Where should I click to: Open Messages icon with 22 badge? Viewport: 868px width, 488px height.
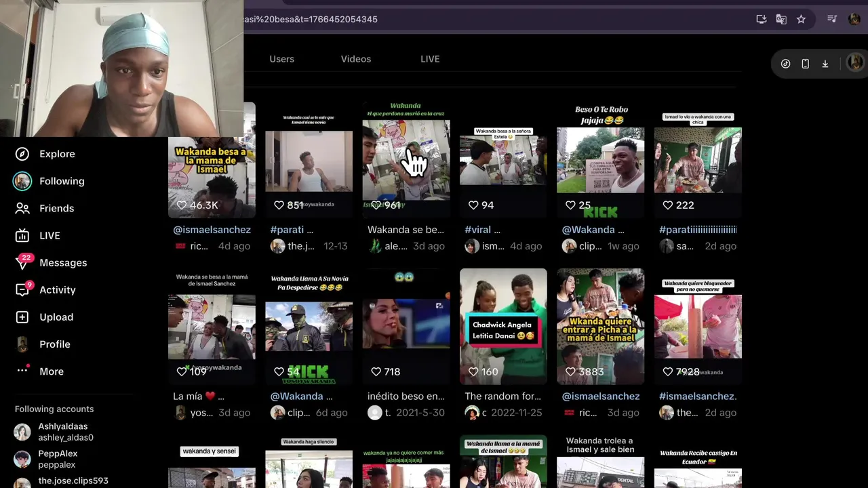pos(22,262)
